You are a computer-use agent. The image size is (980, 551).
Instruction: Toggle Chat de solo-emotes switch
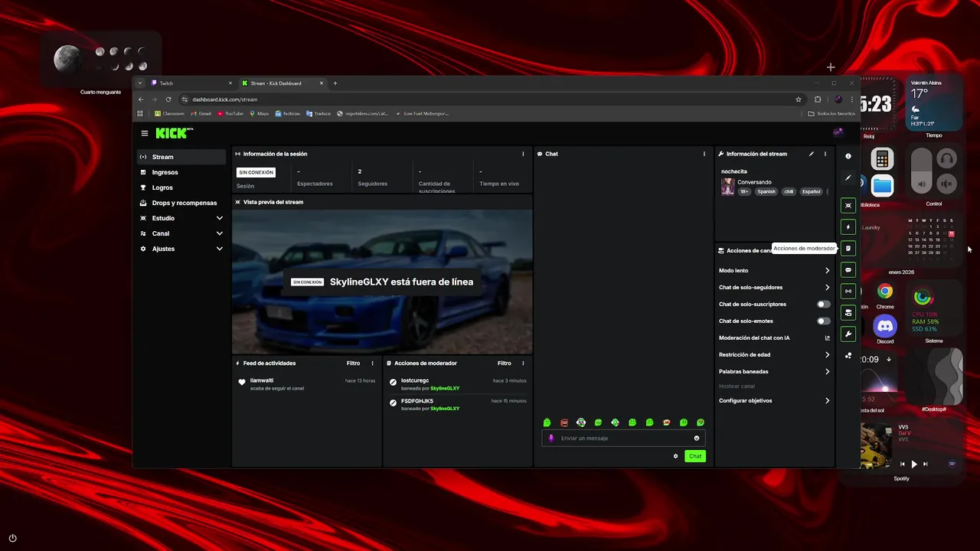click(x=823, y=321)
